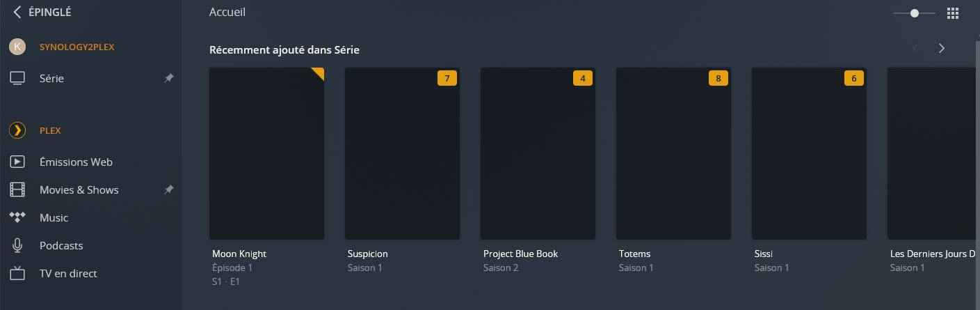Click the film strip icon for Movies & Shows
Image resolution: width=980 pixels, height=310 pixels.
click(x=17, y=189)
